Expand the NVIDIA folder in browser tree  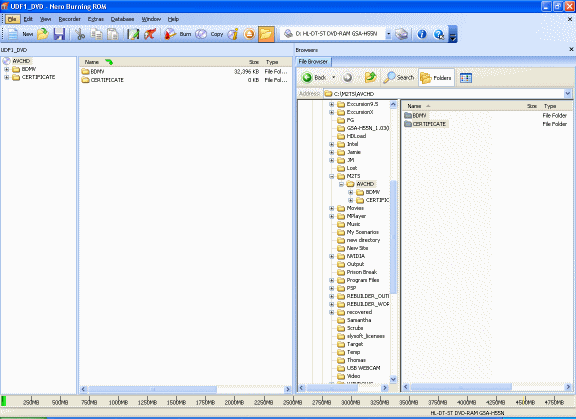tap(331, 256)
